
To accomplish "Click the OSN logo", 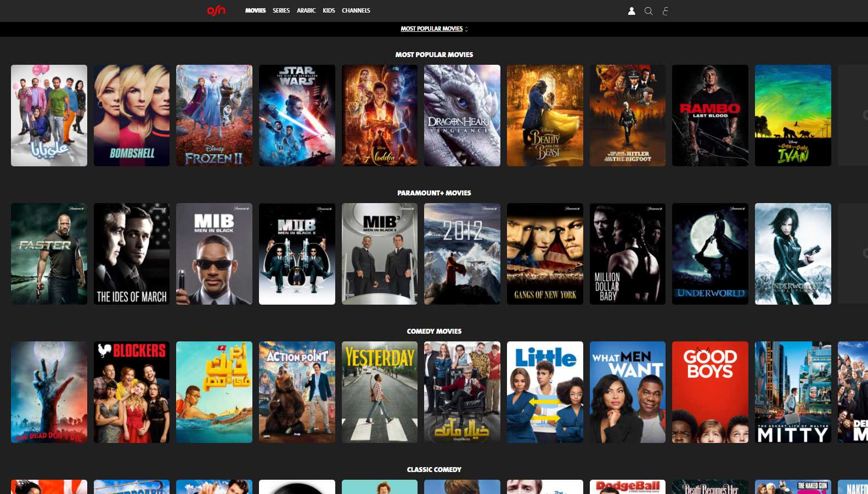I will tap(216, 10).
